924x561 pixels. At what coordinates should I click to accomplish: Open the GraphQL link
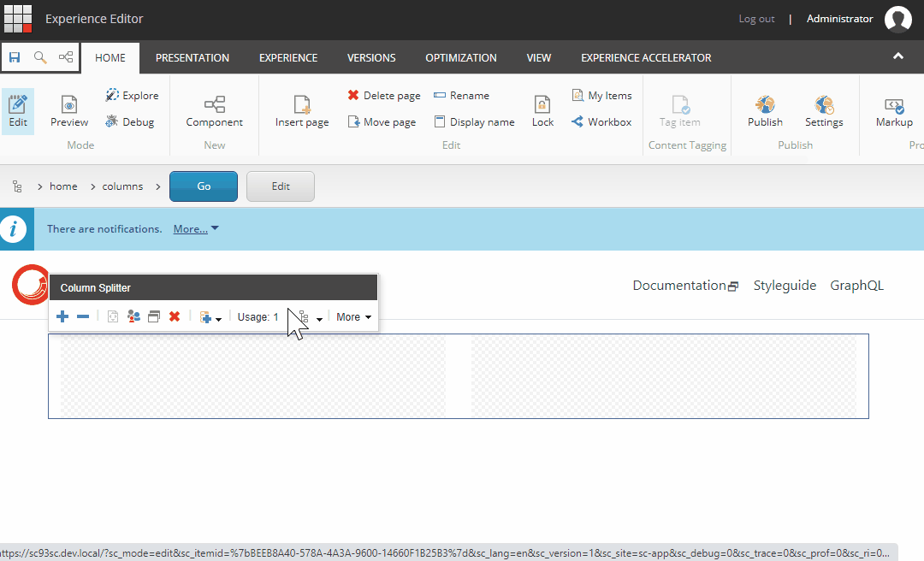[856, 286]
